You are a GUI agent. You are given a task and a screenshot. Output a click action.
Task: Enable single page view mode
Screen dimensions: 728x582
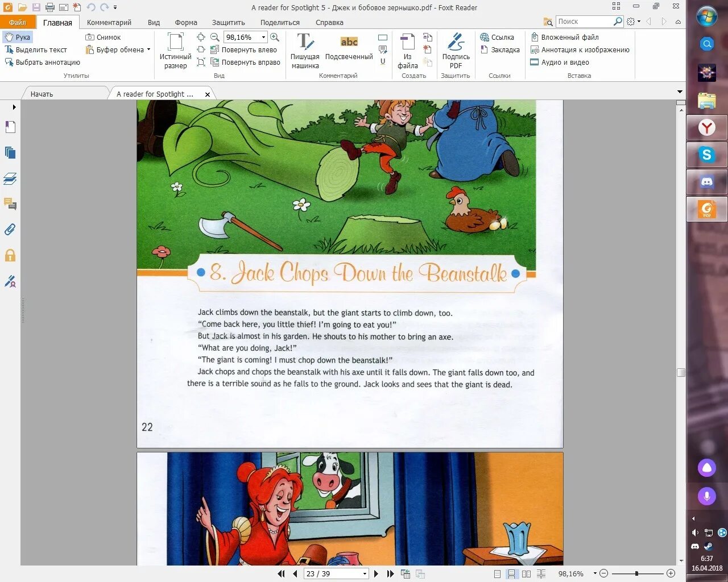(498, 574)
